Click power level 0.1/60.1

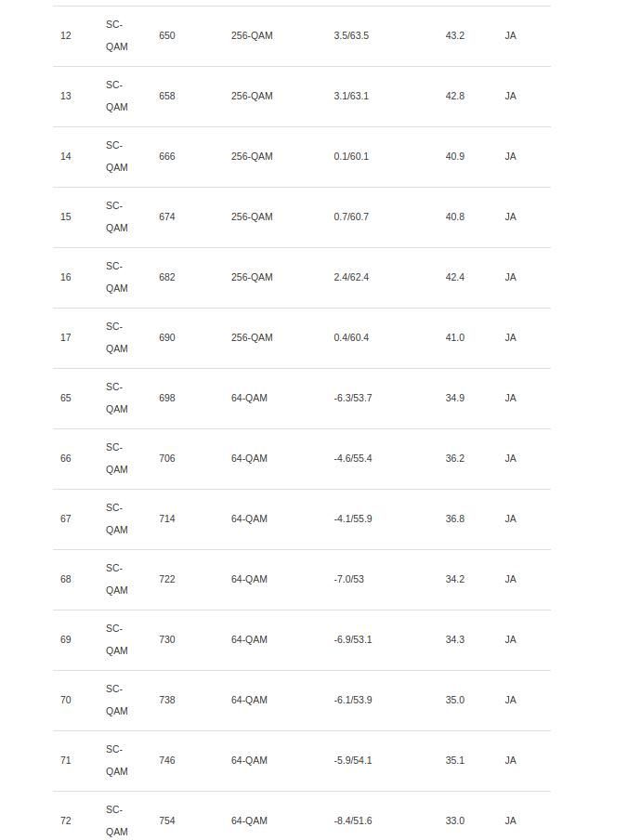[x=351, y=156]
